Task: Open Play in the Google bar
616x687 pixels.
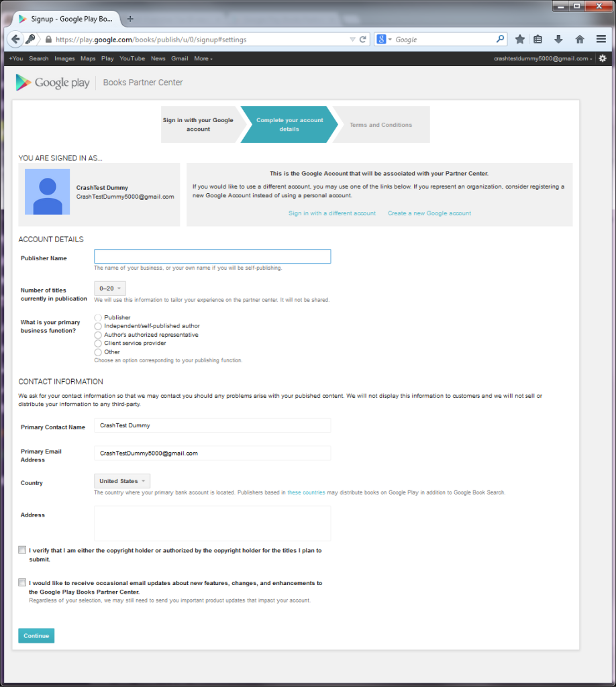Action: pyautogui.click(x=107, y=59)
